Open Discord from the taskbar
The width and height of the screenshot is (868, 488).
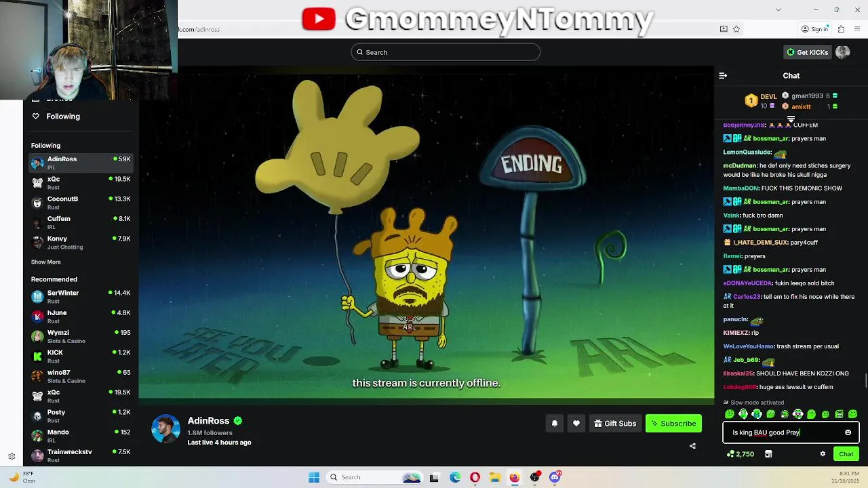tap(555, 477)
